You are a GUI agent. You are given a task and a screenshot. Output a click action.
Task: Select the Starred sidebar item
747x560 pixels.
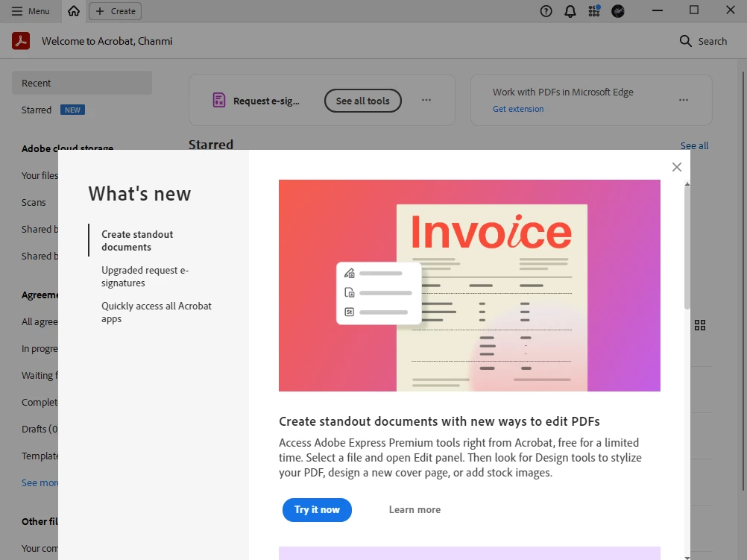37,110
